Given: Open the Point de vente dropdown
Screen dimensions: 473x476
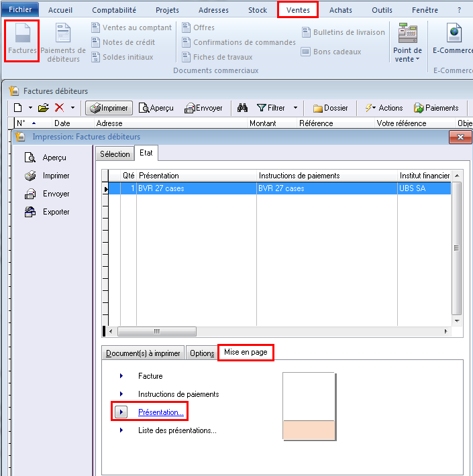Looking at the screenshot, I should pos(407,55).
